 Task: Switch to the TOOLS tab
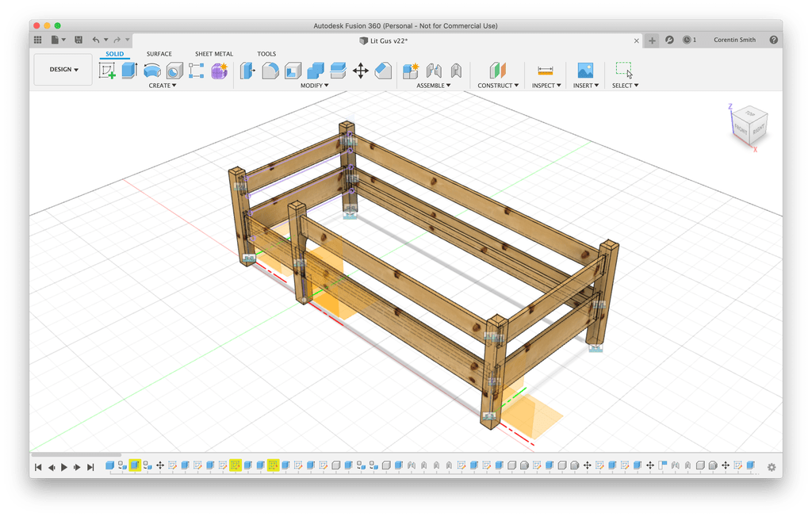pos(266,54)
